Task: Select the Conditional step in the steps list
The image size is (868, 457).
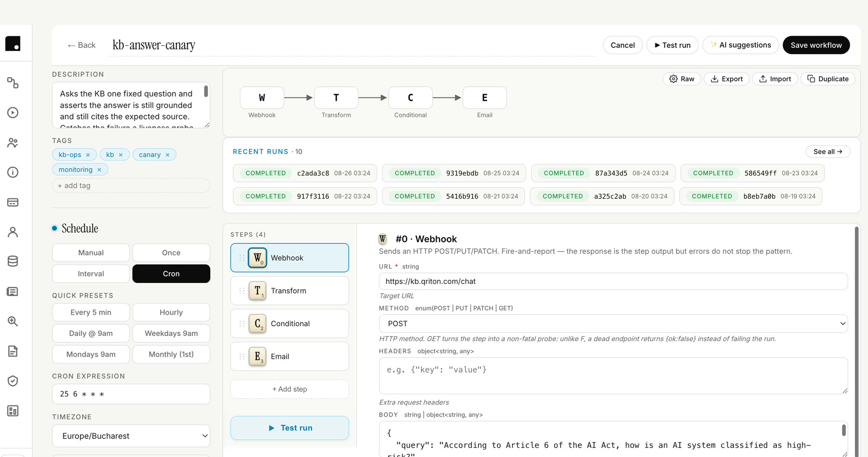Action: [289, 323]
